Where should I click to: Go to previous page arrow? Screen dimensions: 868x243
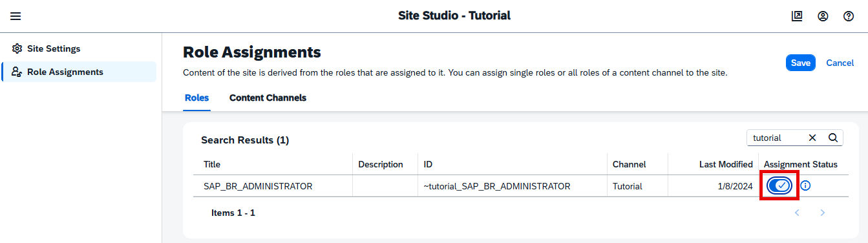(x=797, y=213)
